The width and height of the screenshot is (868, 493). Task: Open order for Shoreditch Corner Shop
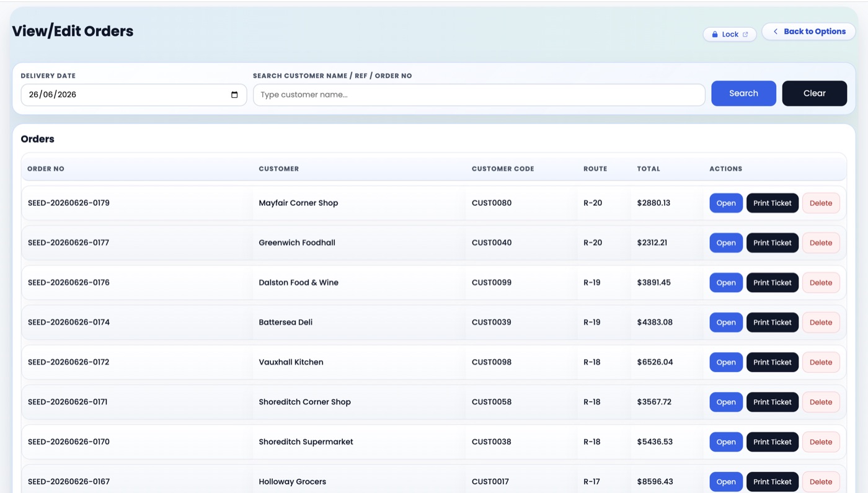(x=726, y=402)
